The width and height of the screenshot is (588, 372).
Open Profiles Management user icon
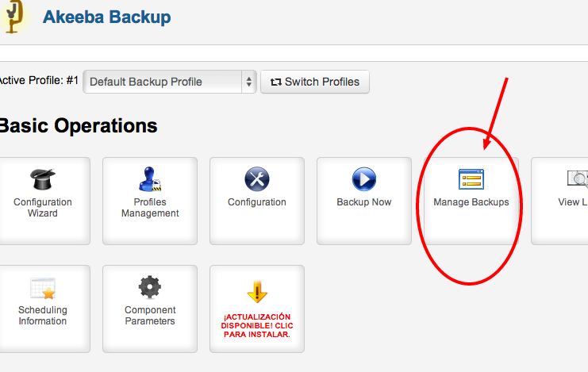(x=150, y=179)
